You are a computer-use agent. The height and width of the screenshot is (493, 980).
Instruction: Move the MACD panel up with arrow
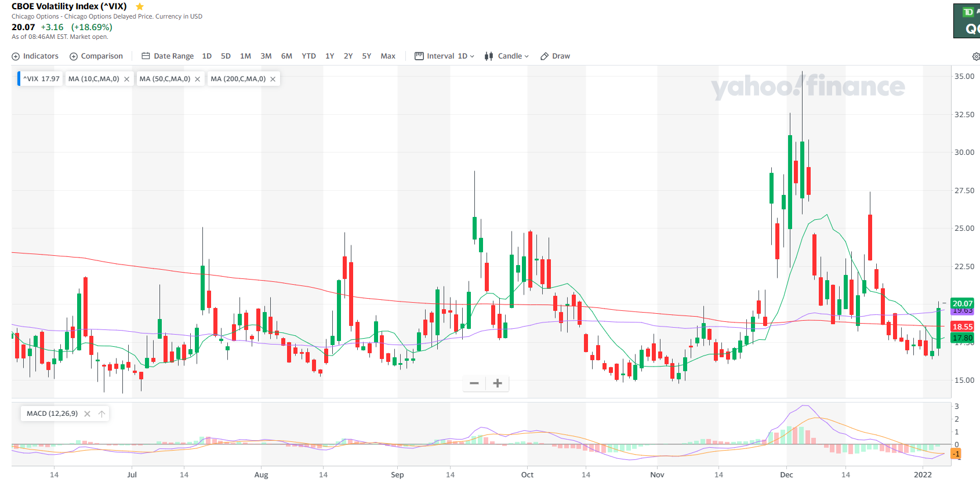click(101, 414)
